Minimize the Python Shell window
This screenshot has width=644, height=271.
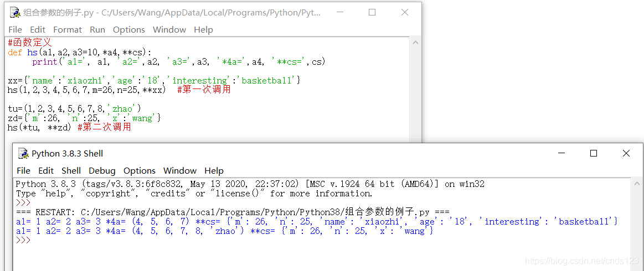point(561,153)
